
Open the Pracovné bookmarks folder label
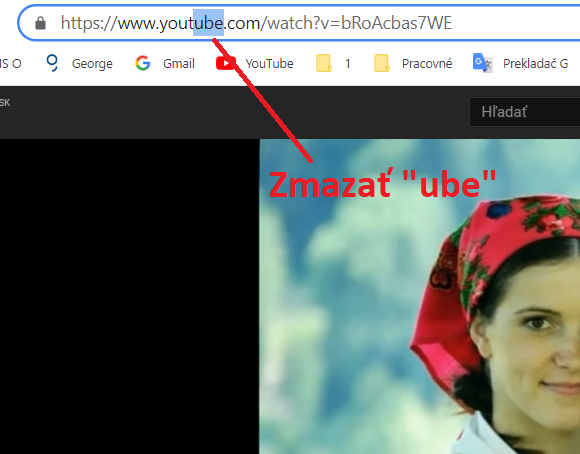427,64
